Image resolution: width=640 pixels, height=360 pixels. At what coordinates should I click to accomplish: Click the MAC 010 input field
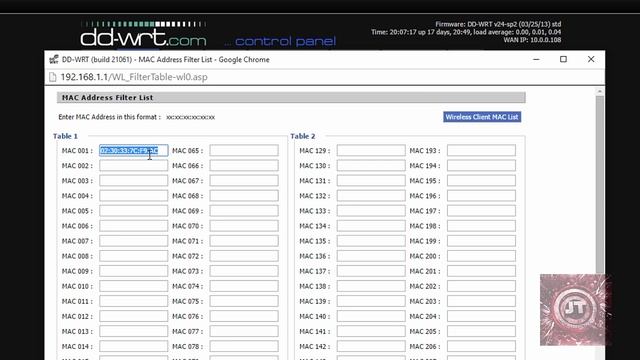pos(133,287)
